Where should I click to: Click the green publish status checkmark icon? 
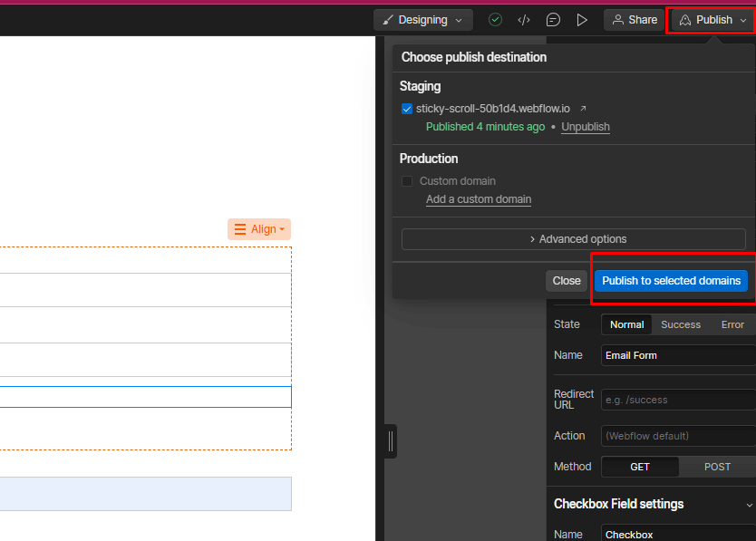pos(495,20)
